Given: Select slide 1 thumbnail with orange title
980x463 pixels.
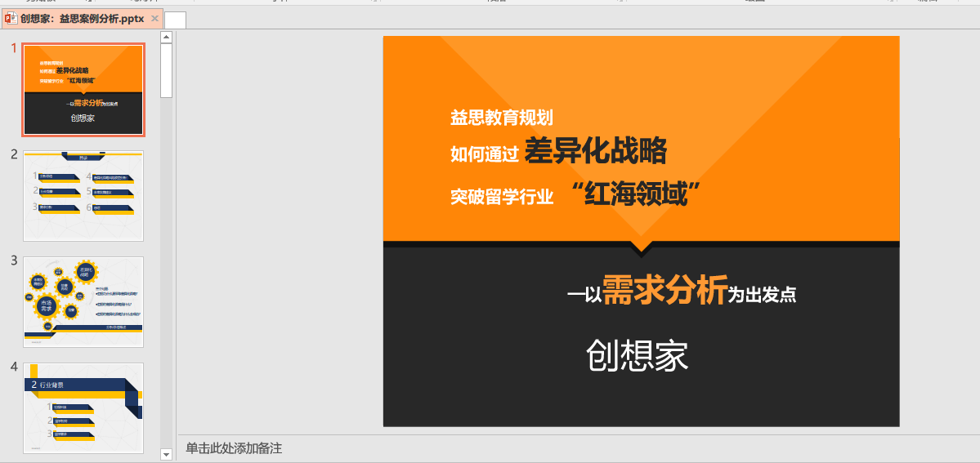Looking at the screenshot, I should point(83,90).
